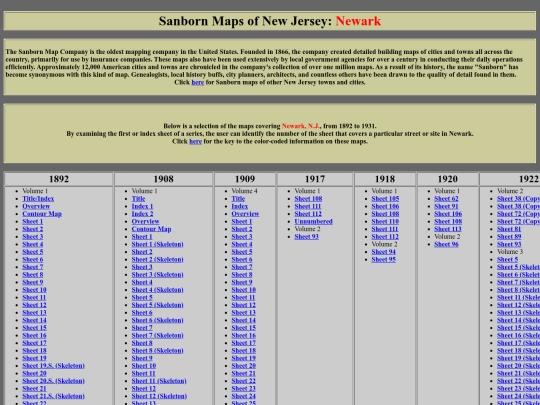Open Sheet 110 in the 1918 column

click(x=385, y=221)
